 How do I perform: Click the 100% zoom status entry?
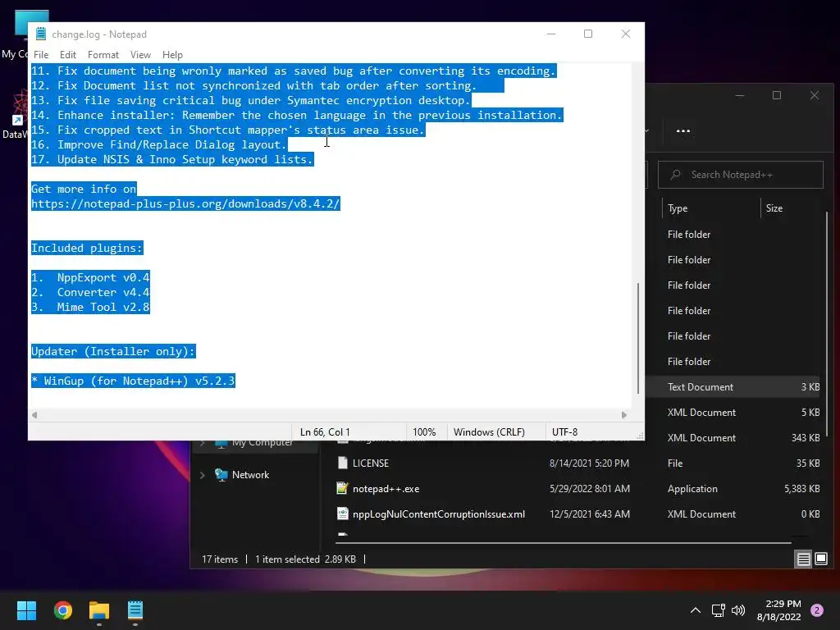point(424,431)
